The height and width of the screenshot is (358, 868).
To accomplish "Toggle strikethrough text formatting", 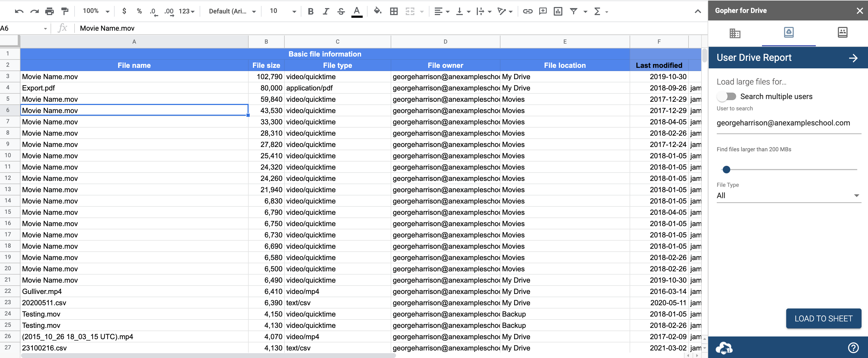I will pyautogui.click(x=341, y=11).
